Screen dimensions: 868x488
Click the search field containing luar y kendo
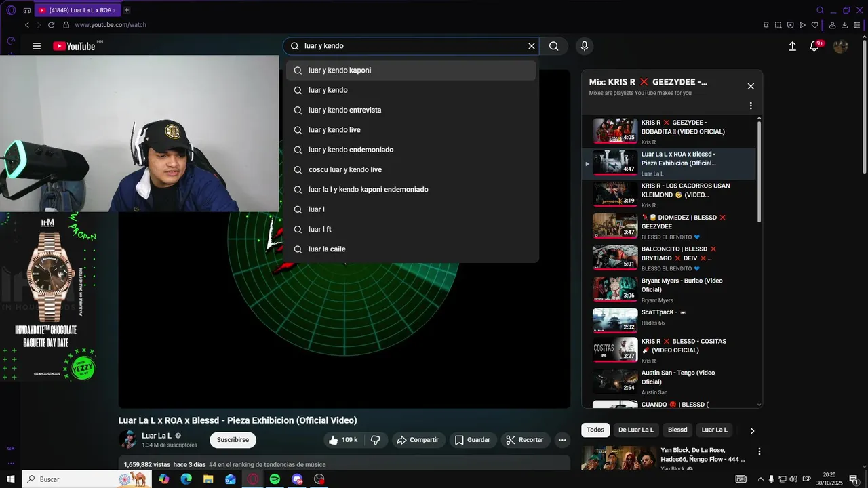[x=411, y=46]
